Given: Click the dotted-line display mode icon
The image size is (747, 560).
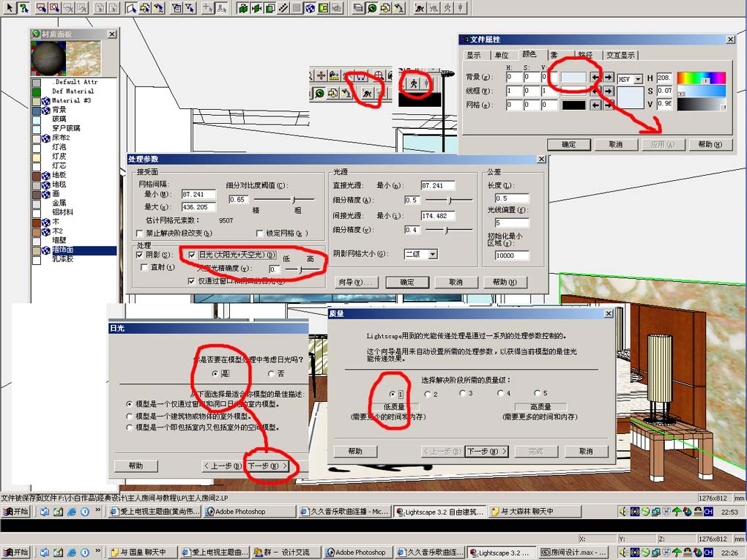Looking at the screenshot, I should [283, 7].
